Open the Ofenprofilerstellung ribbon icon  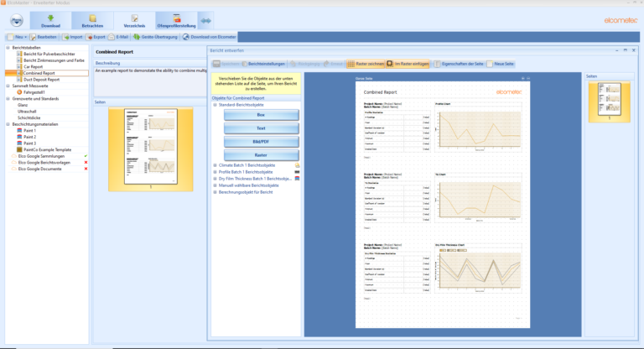point(174,18)
